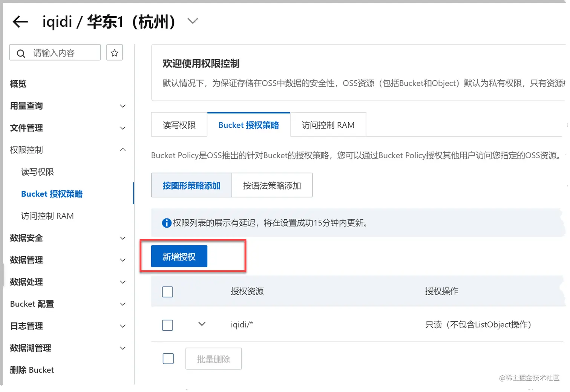The image size is (570, 392).
Task: Check the select-all header checkbox
Action: [167, 292]
